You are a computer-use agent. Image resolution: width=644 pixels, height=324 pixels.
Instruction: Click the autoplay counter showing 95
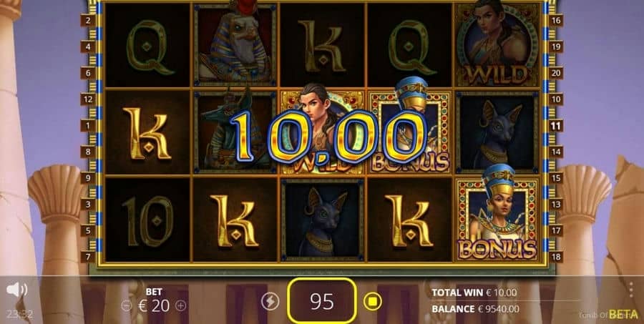(321, 301)
